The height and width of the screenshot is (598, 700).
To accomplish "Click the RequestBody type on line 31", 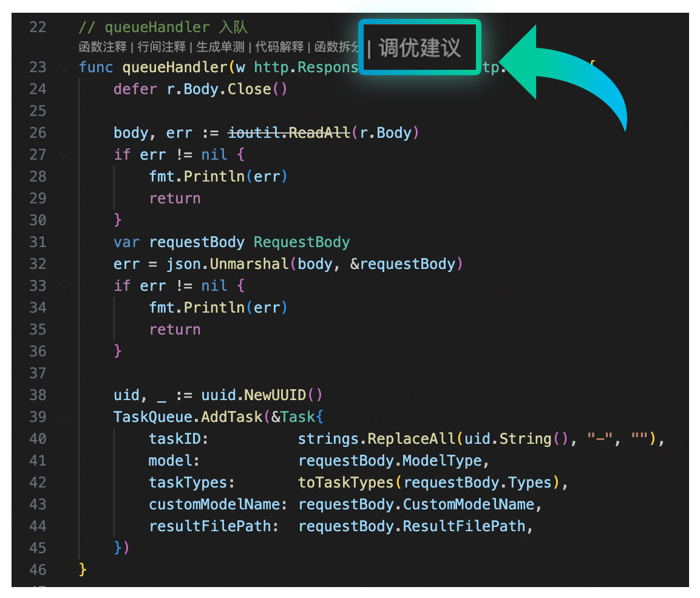I will pyautogui.click(x=302, y=242).
